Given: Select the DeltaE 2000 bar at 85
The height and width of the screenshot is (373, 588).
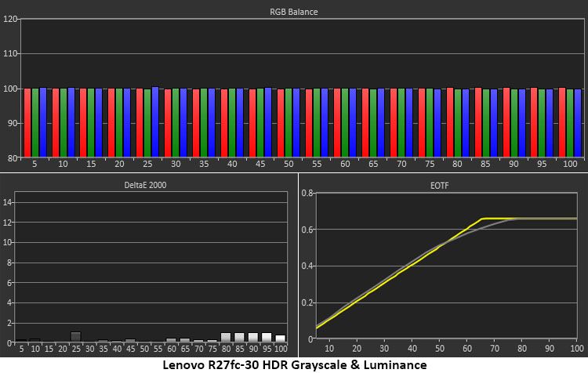Looking at the screenshot, I should click(239, 338).
